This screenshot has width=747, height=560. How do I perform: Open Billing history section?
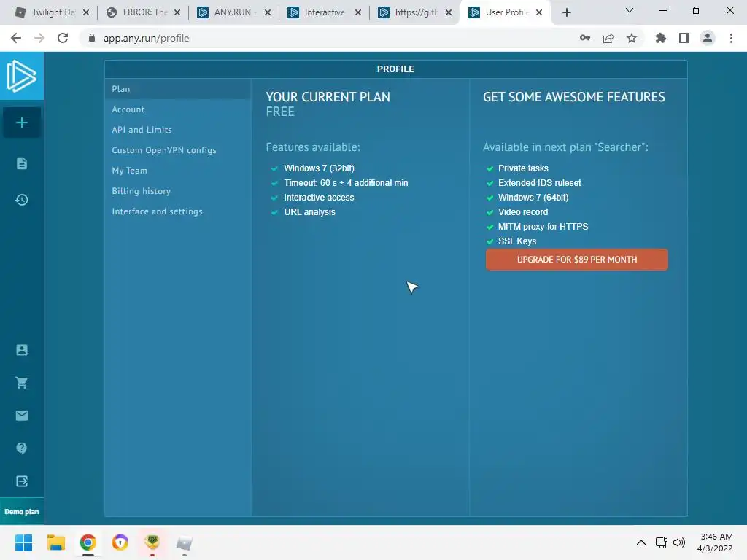point(141,191)
